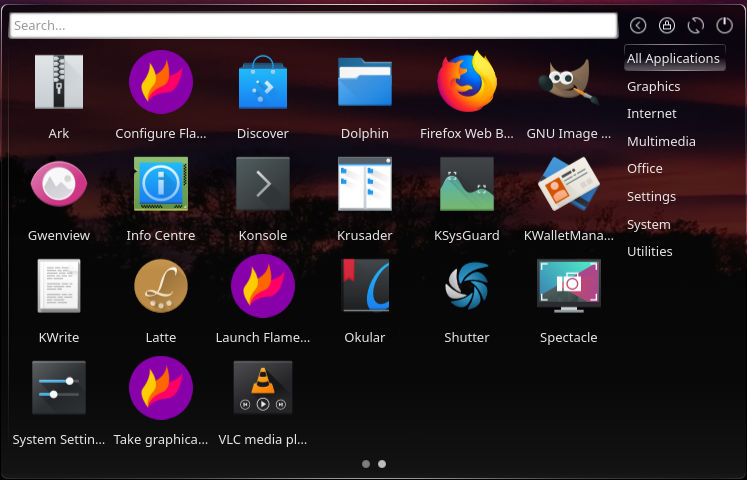Screen dimensions: 747x480
Task: Click the restart circular arrows icon
Action: click(x=696, y=25)
